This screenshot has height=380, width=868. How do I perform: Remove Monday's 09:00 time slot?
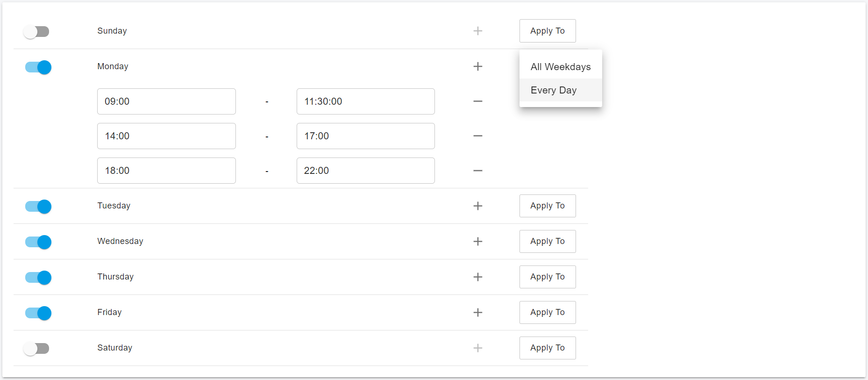pos(477,101)
